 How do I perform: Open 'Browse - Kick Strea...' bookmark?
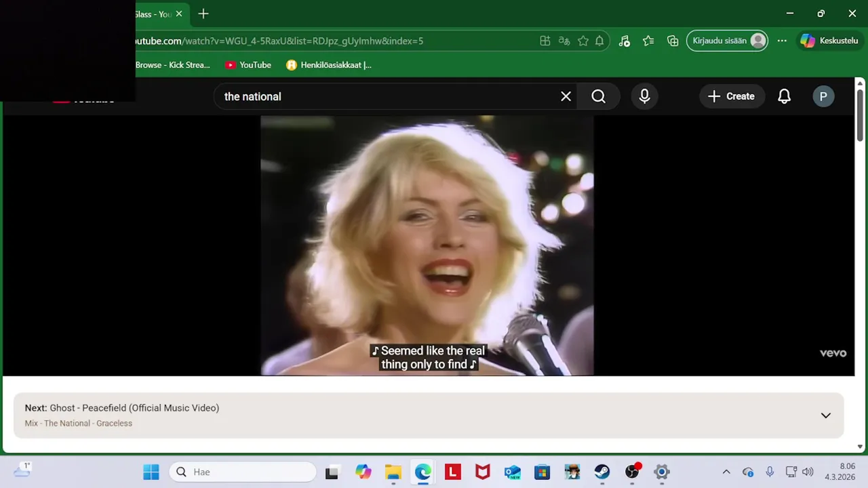[173, 65]
